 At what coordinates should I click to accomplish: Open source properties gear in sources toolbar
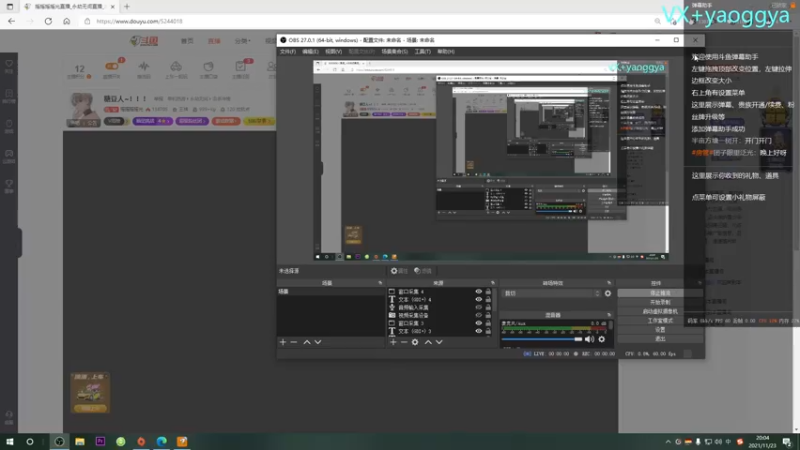415,342
